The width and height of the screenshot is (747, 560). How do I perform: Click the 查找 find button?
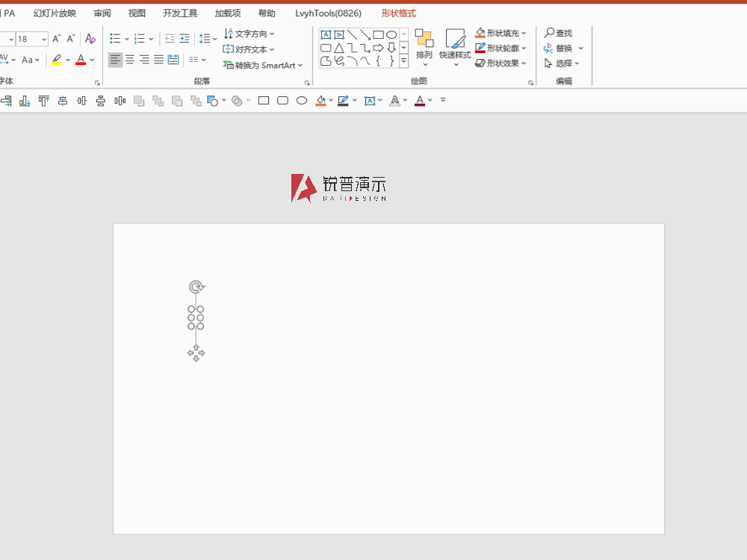(558, 33)
